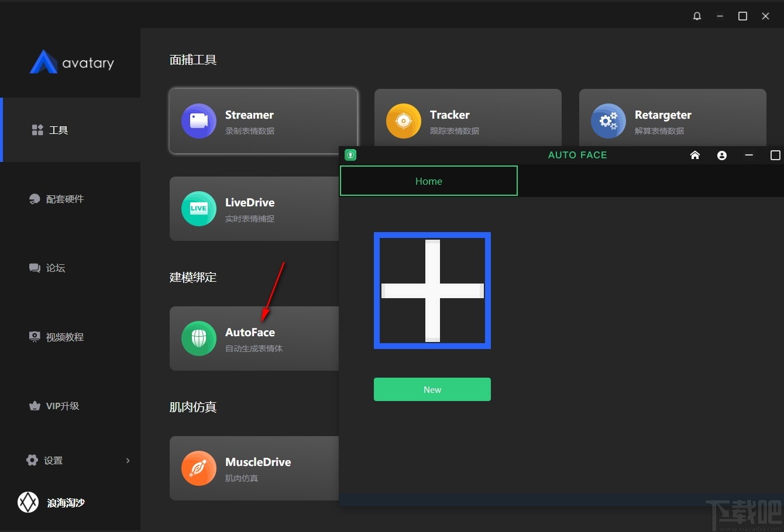Launch the Streamer tool card
Image resolution: width=784 pixels, height=532 pixels.
coord(263,121)
